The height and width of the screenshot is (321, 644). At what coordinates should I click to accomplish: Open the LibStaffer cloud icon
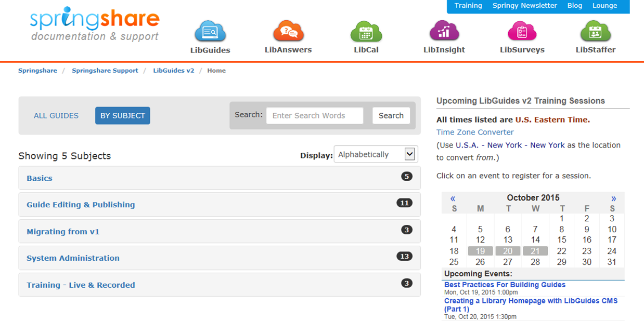tap(596, 31)
